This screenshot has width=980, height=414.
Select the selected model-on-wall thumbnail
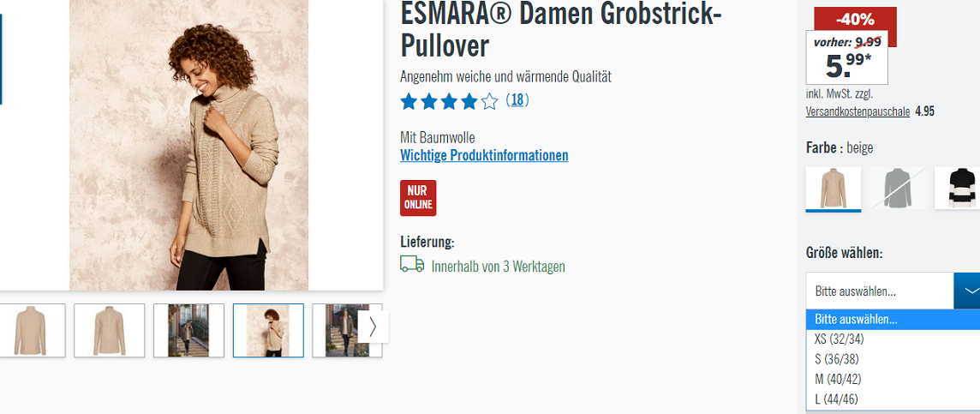click(x=268, y=330)
